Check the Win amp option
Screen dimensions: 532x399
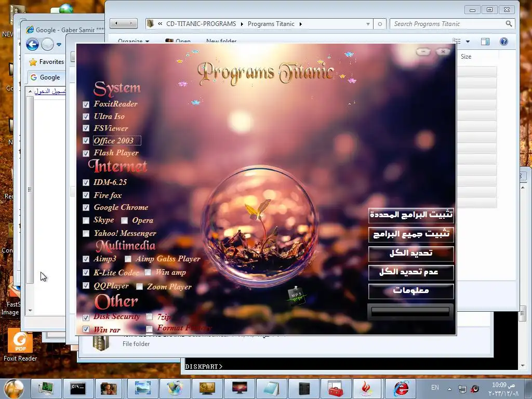point(148,272)
